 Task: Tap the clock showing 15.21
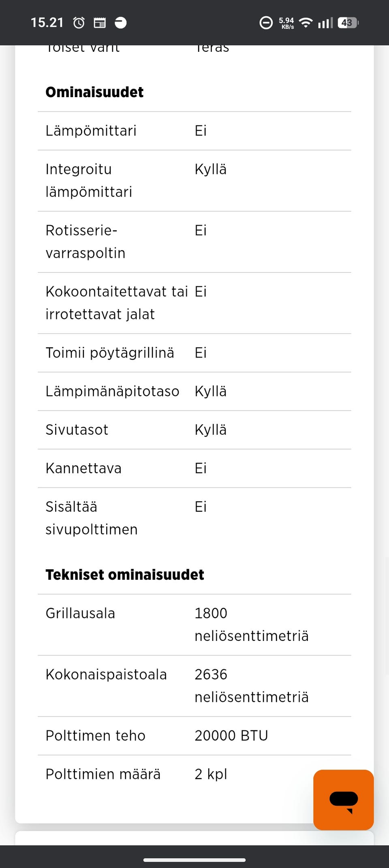[47, 21]
